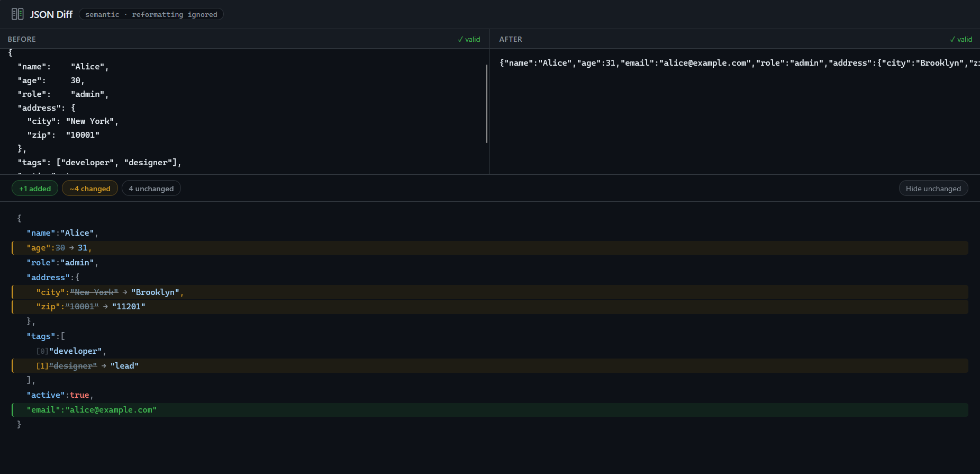Click the "tags":[ diff line

(490, 336)
